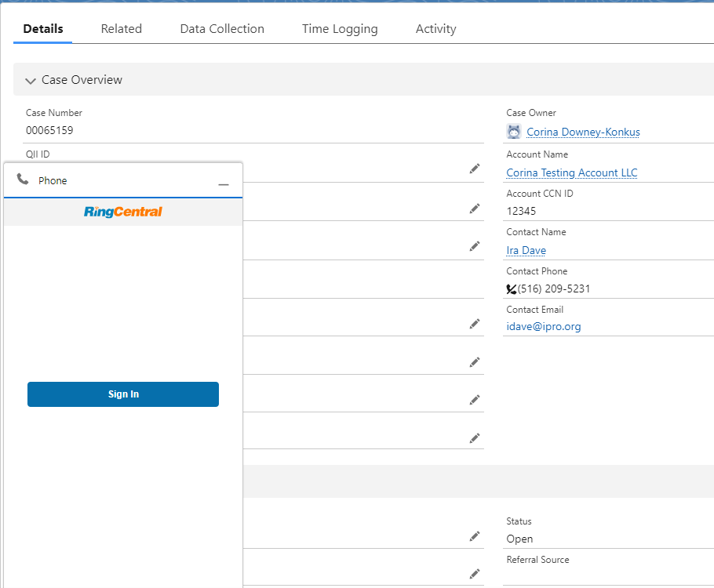The width and height of the screenshot is (714, 588).
Task: Open Corina Downey-Konkus owner profile
Action: tap(583, 132)
